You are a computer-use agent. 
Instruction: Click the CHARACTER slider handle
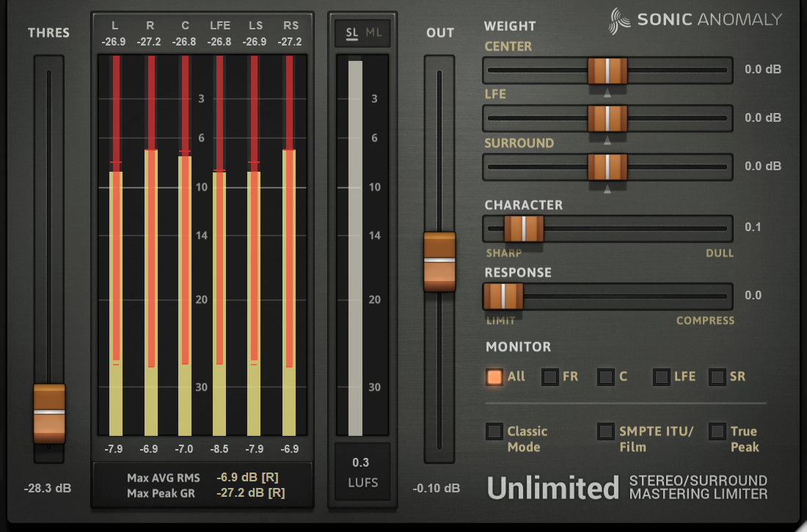point(523,229)
